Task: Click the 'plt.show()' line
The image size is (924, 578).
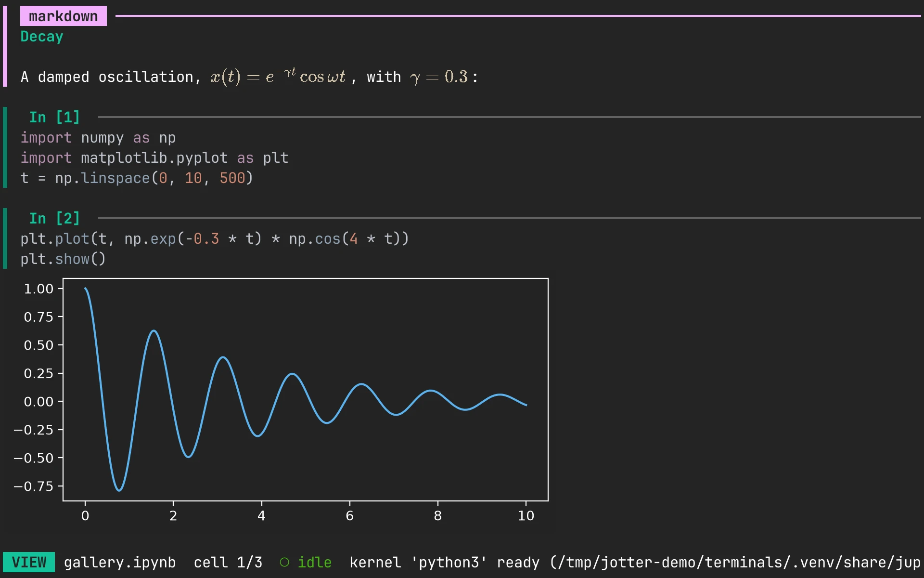Action: tap(63, 259)
